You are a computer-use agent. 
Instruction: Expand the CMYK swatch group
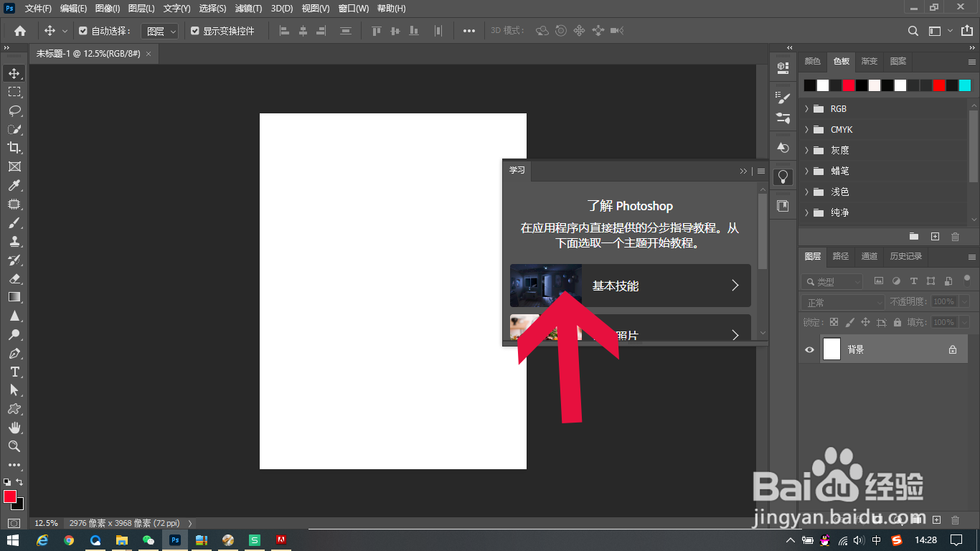click(806, 130)
